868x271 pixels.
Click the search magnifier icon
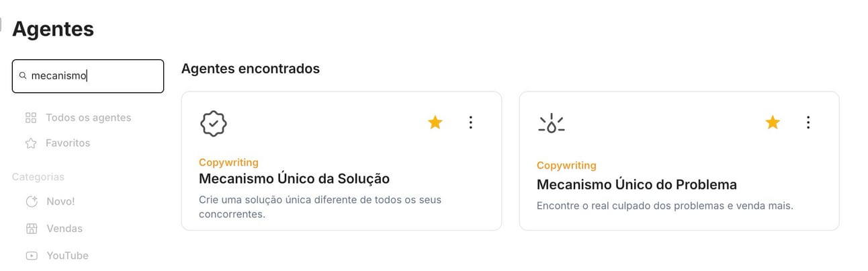pos(23,76)
